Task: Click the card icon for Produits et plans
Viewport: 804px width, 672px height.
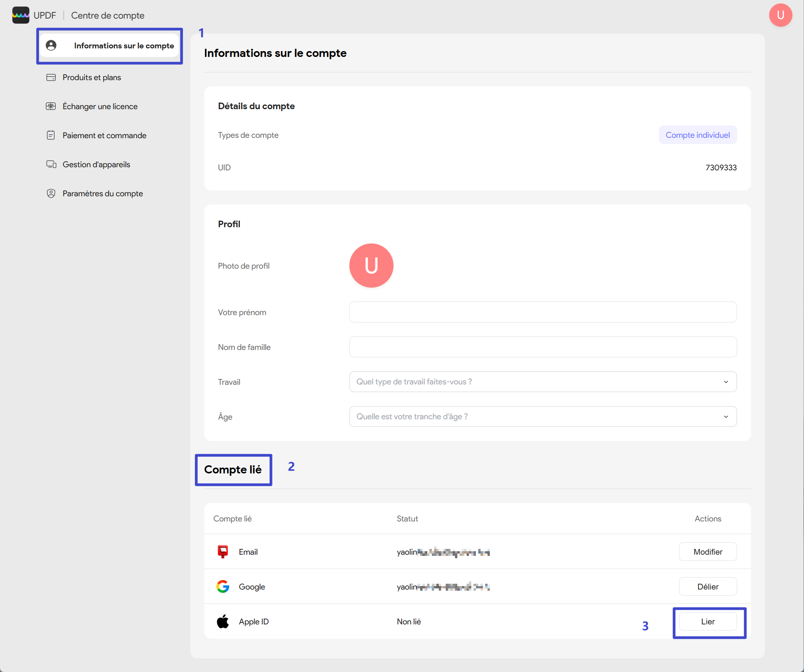Action: coord(51,77)
